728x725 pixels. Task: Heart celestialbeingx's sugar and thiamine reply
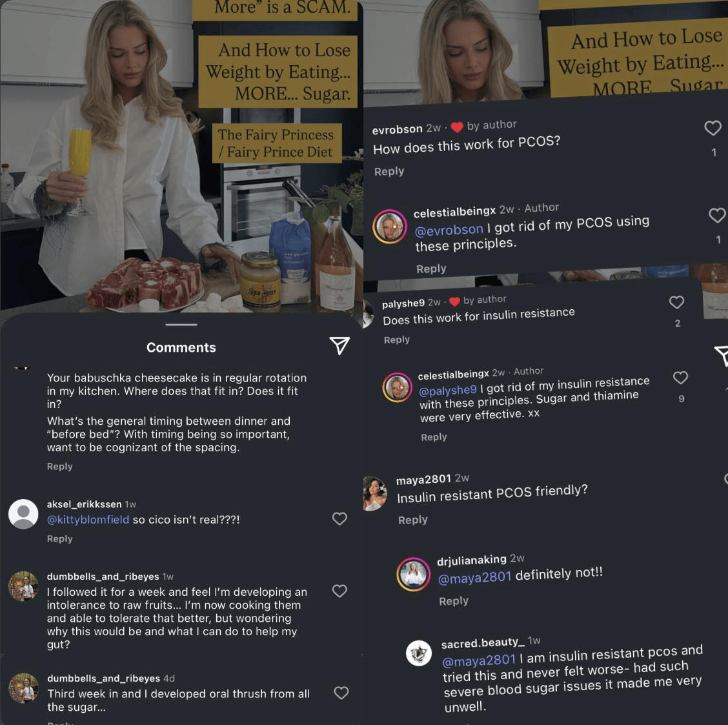coord(680,378)
